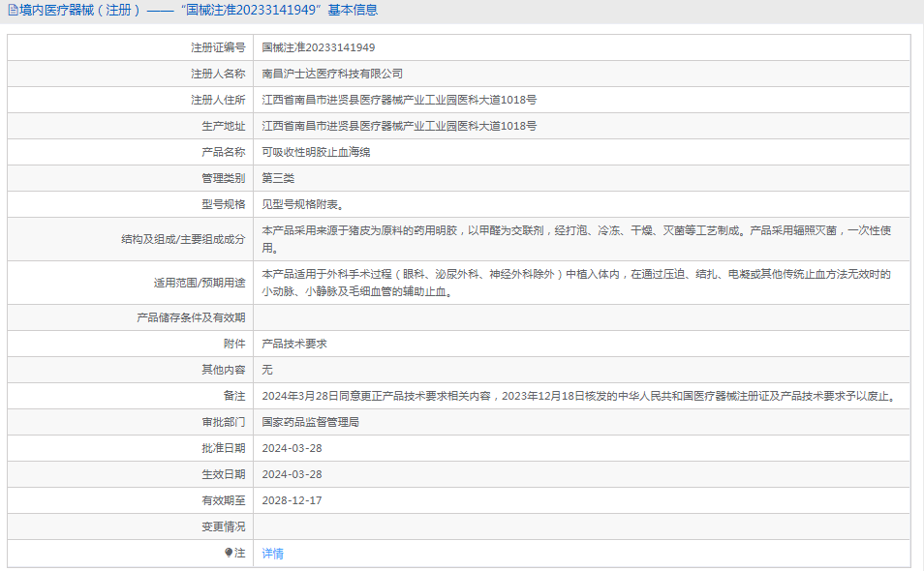Image resolution: width=924 pixels, height=571 pixels.
Task: Select the 无 value in 其他内容 row
Action: click(x=267, y=370)
